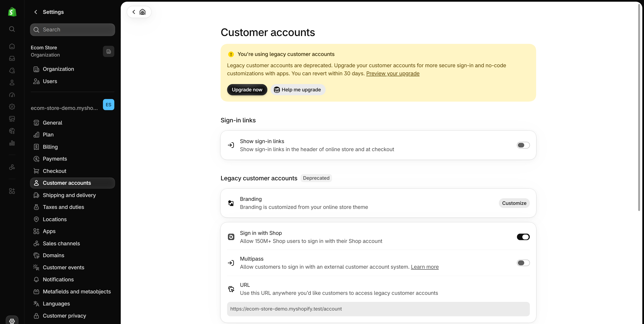Open Marketing gauge icon in the rail
Screen dimensions: 644x324
click(12, 95)
